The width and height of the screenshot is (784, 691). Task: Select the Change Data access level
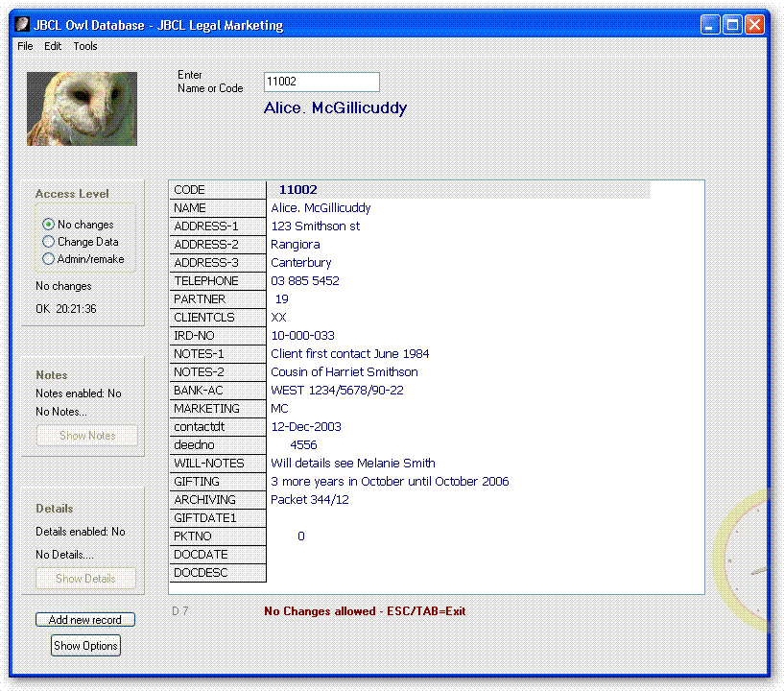pos(49,242)
